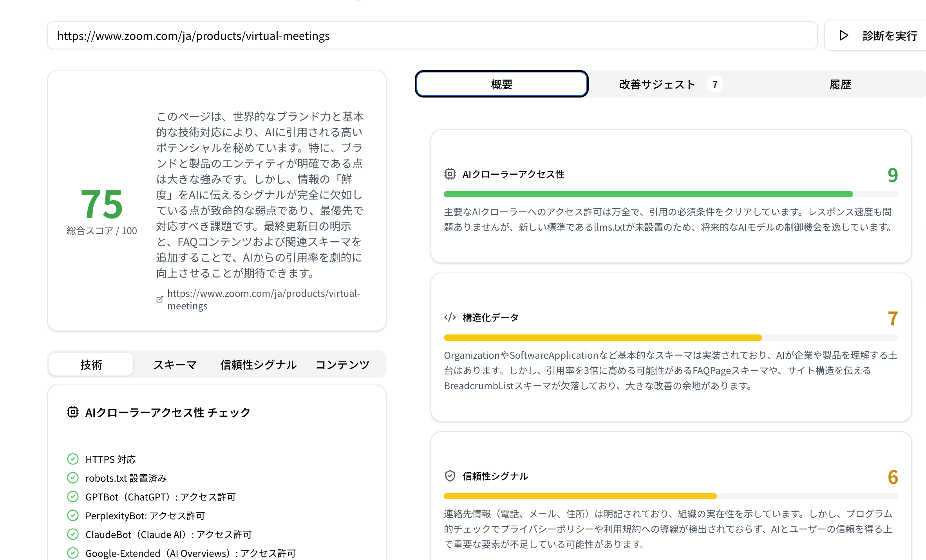Image resolution: width=926 pixels, height=560 pixels.
Task: Click the green check icon beside HTTPS 対応
Action: click(x=73, y=459)
